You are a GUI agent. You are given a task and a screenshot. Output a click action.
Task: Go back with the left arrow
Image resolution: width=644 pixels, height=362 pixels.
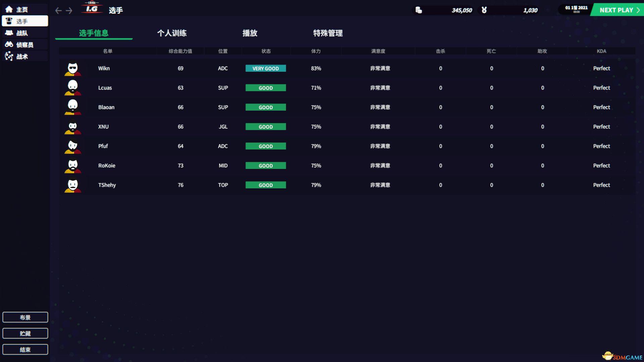point(58,11)
